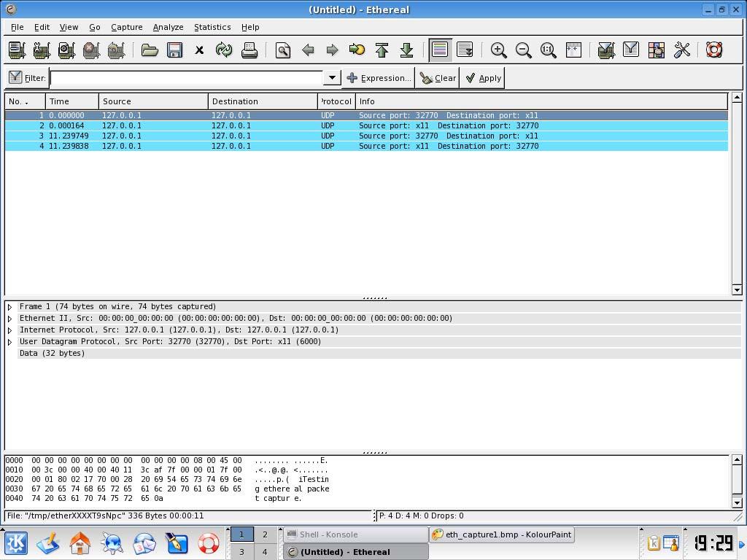The image size is (747, 560).
Task: Jump to the first packet icon
Action: pos(382,50)
